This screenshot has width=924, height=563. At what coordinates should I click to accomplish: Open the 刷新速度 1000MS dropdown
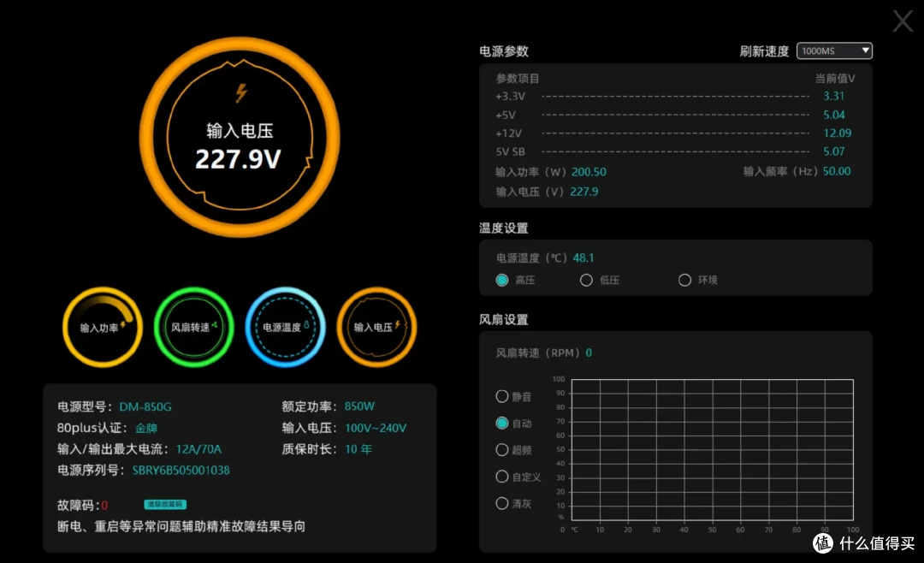click(834, 50)
